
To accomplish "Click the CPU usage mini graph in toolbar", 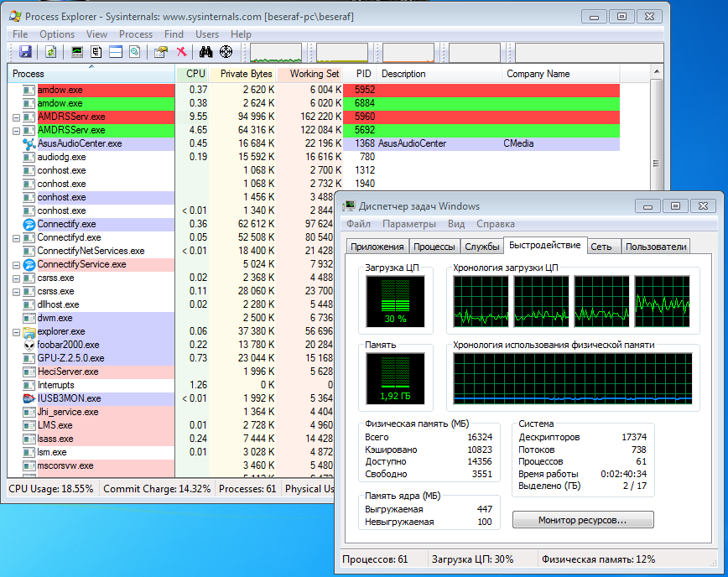I will tap(276, 53).
